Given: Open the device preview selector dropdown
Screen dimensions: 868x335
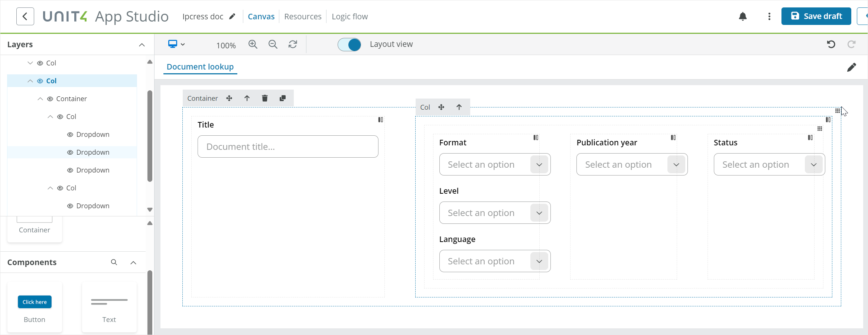Looking at the screenshot, I should pyautogui.click(x=176, y=44).
